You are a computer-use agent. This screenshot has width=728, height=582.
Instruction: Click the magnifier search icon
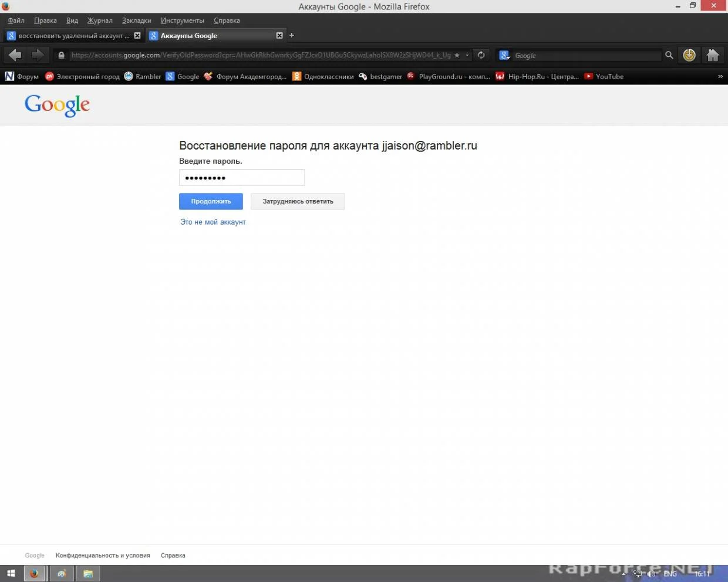pos(669,55)
